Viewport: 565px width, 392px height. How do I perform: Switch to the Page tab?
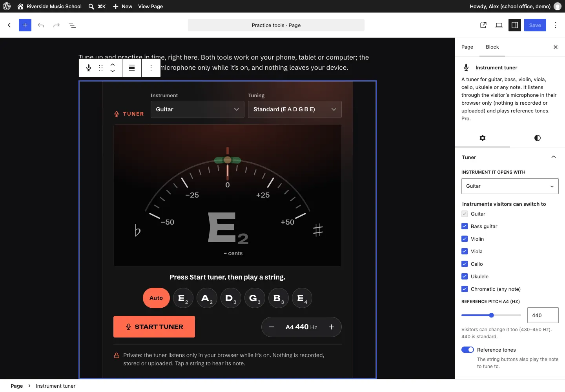coord(467,47)
